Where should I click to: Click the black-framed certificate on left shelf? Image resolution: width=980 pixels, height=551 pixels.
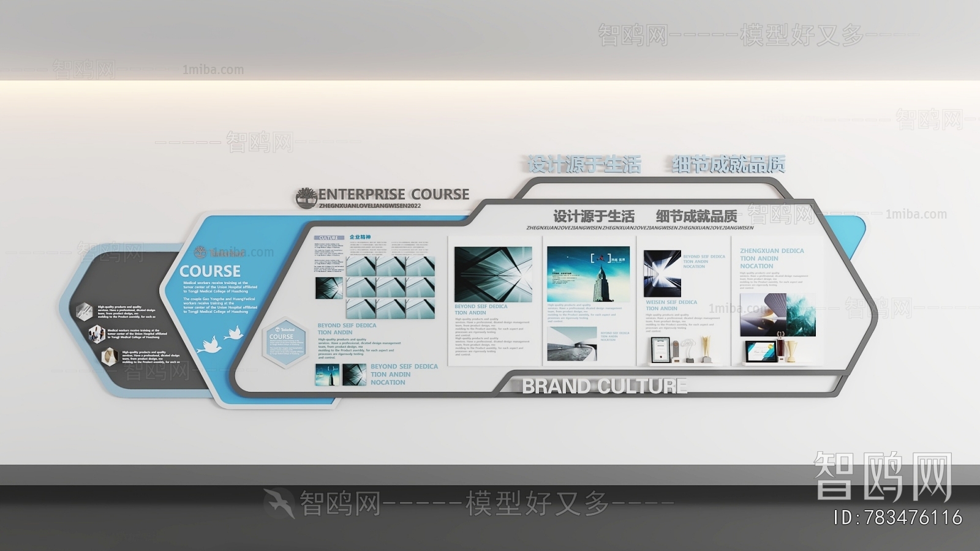tap(660, 350)
